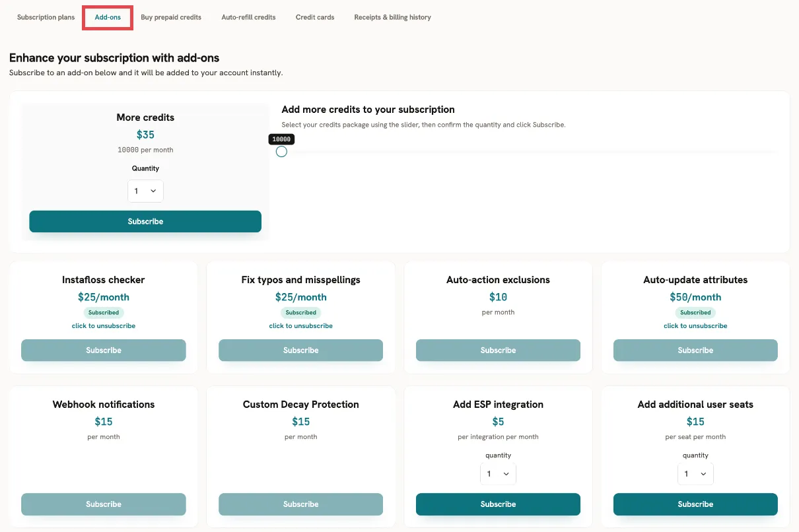The height and width of the screenshot is (532, 799).
Task: Switch to Buy prepaid credits tab
Action: (x=171, y=17)
